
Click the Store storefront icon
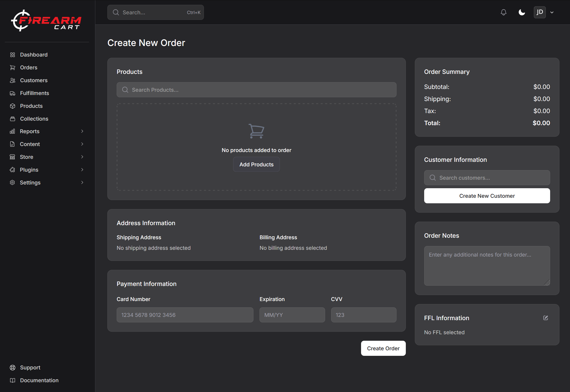point(12,157)
